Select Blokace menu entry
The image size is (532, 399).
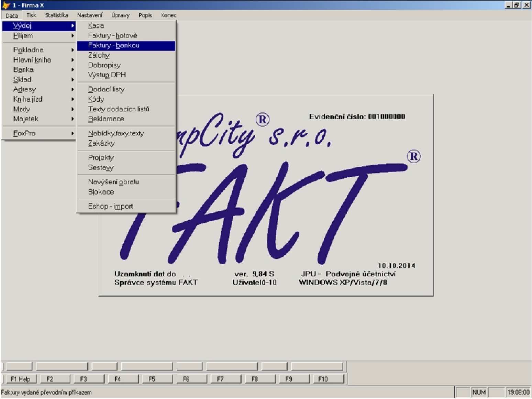click(x=126, y=192)
